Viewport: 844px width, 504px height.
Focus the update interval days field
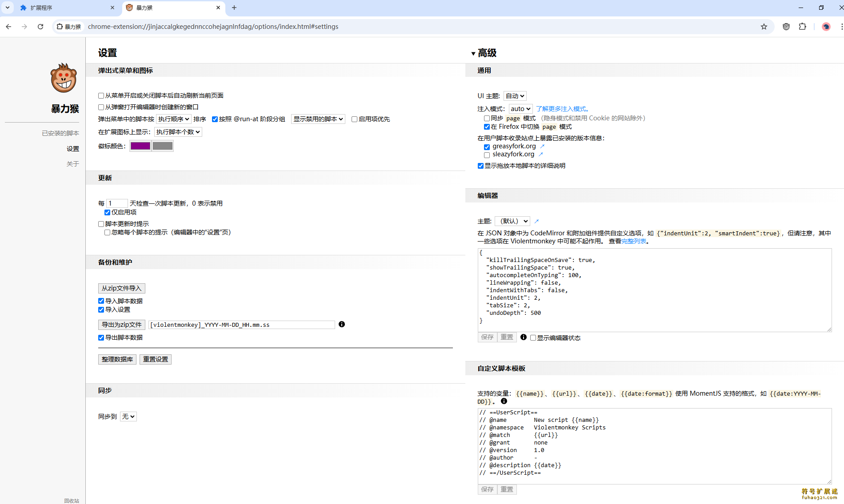[x=117, y=203]
